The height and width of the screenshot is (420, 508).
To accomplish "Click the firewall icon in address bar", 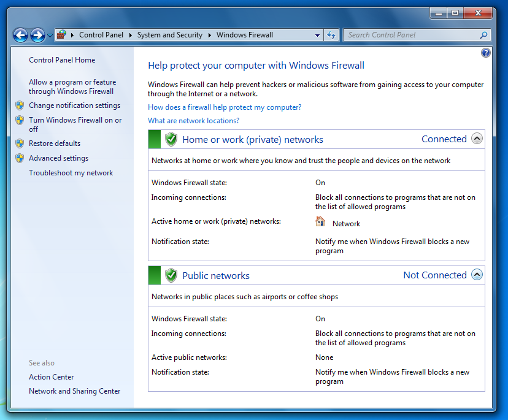I will [61, 35].
